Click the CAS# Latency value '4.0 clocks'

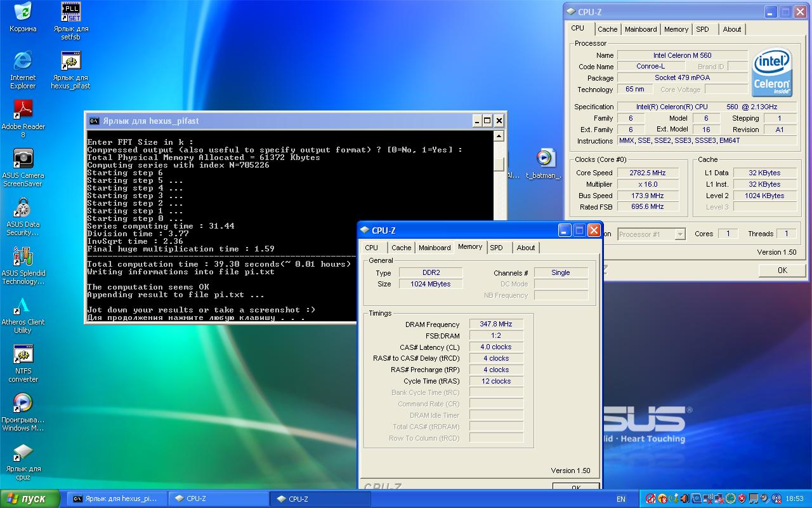[496, 347]
